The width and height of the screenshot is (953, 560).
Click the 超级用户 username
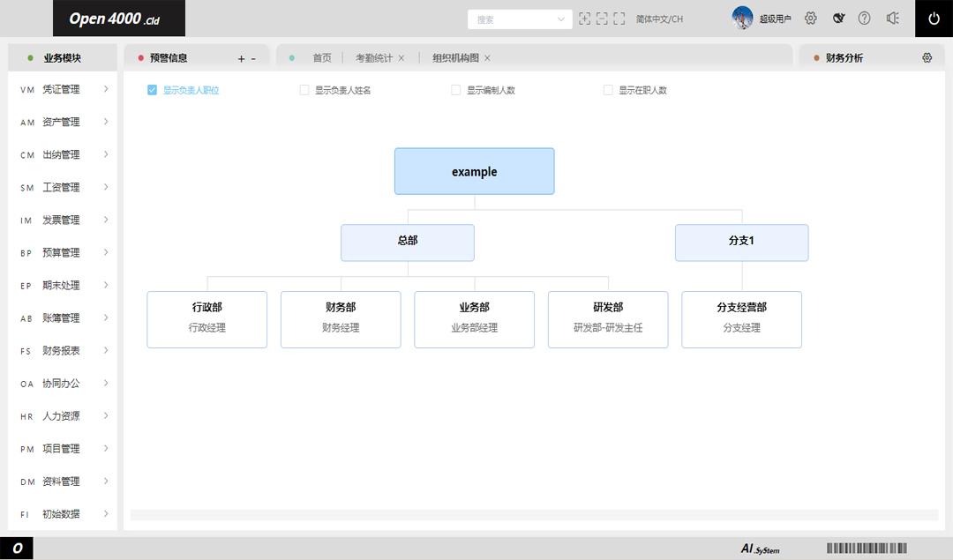click(x=775, y=19)
